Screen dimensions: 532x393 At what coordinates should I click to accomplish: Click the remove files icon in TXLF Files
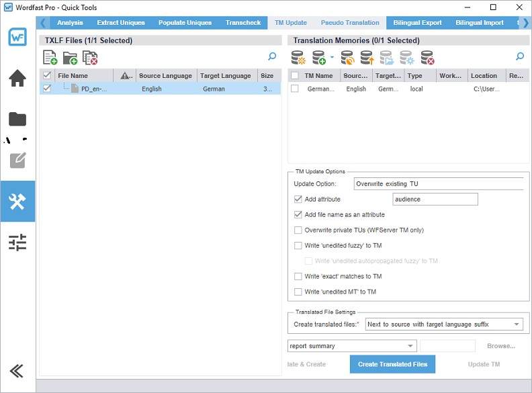90,58
